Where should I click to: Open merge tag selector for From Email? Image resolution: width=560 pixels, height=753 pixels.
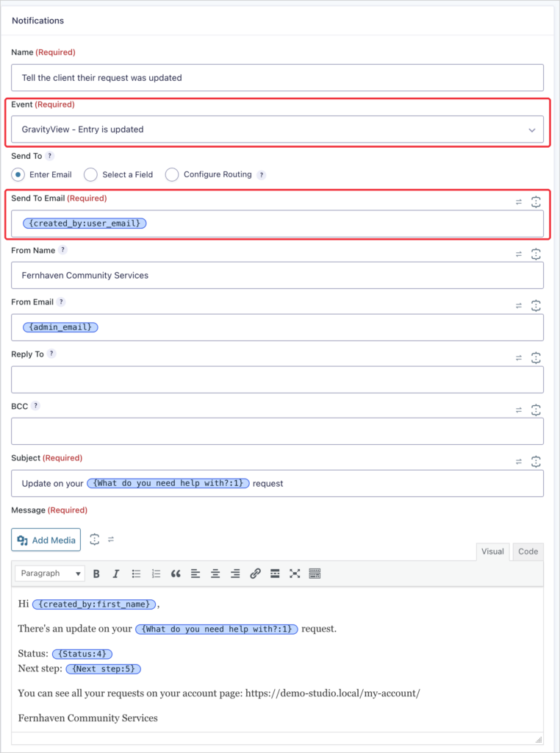point(536,306)
